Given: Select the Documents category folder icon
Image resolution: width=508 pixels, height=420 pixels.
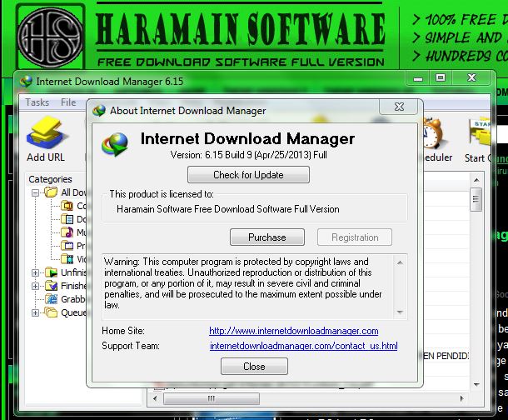Looking at the screenshot, I should point(67,219).
